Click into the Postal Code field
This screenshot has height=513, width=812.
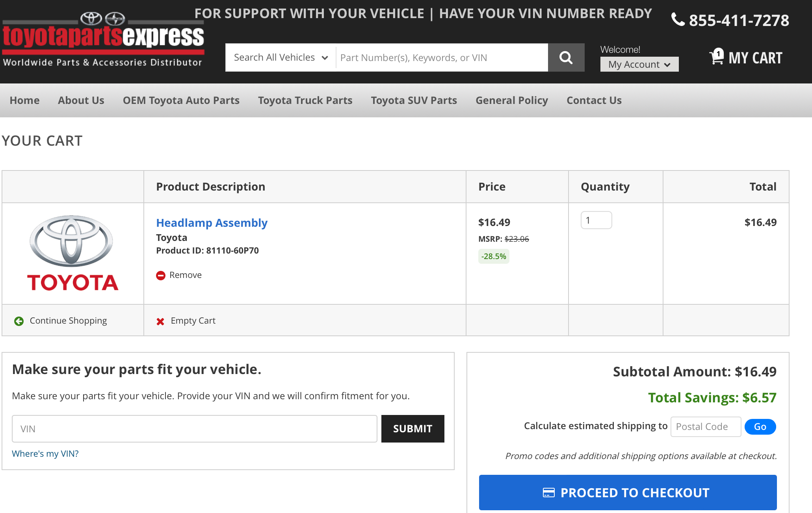(705, 427)
